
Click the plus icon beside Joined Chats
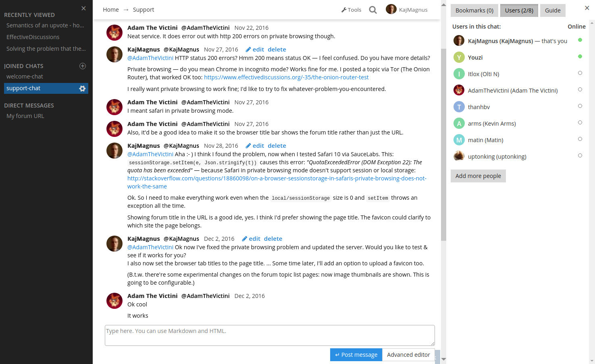pos(83,66)
